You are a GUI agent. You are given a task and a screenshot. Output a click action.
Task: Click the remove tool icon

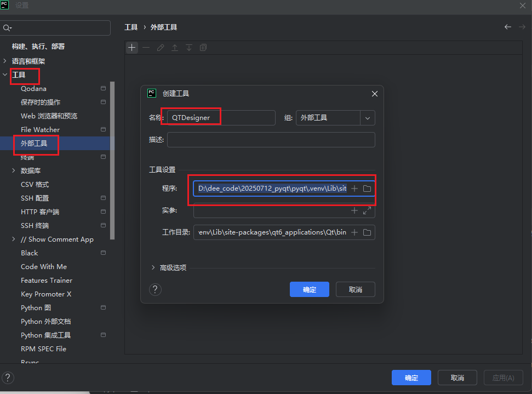[146, 48]
